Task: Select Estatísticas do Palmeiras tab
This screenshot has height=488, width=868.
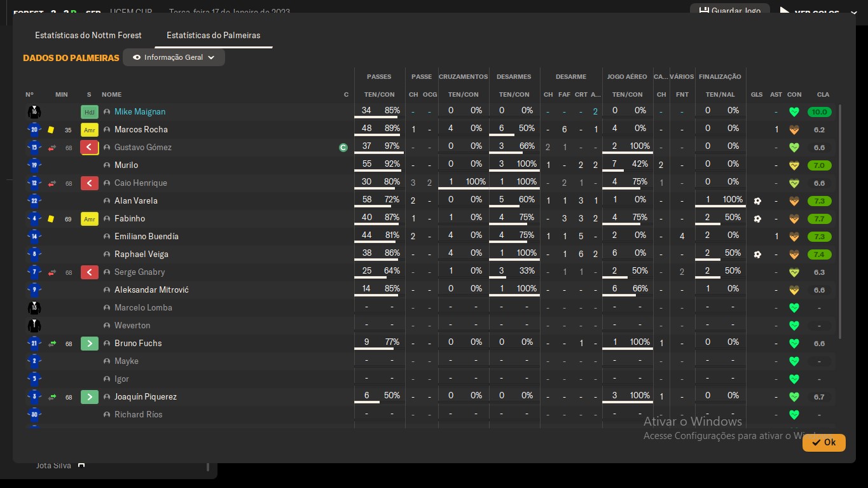Action: pyautogui.click(x=213, y=35)
